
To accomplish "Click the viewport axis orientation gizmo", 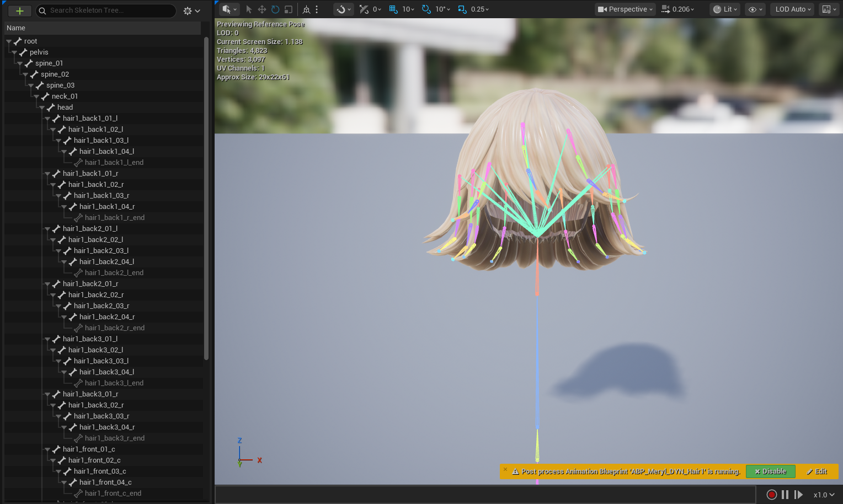I will click(x=249, y=453).
